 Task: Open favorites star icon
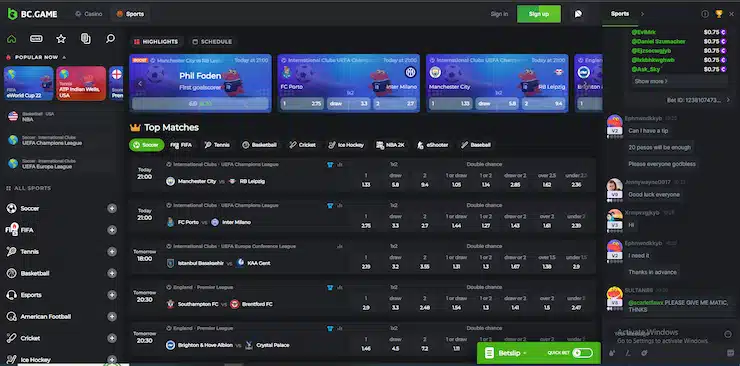tap(61, 39)
